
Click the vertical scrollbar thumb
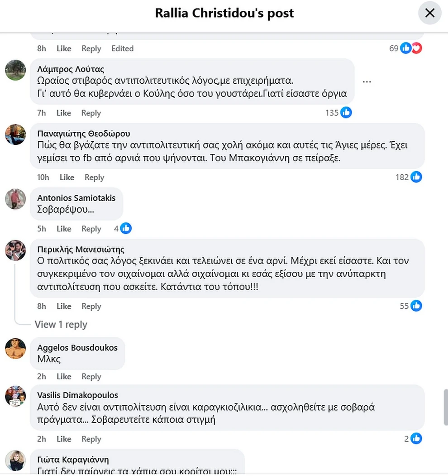click(x=445, y=408)
